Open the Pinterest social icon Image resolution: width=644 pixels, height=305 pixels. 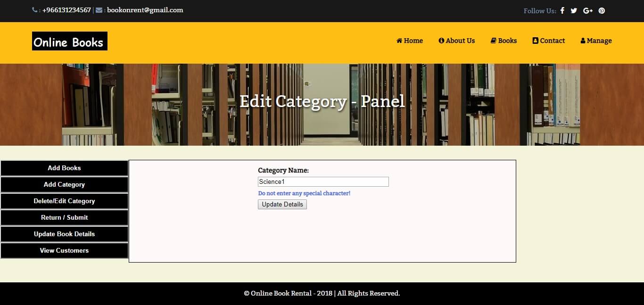point(602,10)
